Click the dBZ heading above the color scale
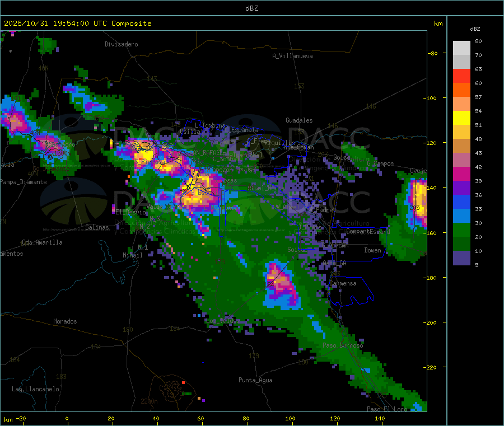This screenshot has width=504, height=426. [x=475, y=29]
